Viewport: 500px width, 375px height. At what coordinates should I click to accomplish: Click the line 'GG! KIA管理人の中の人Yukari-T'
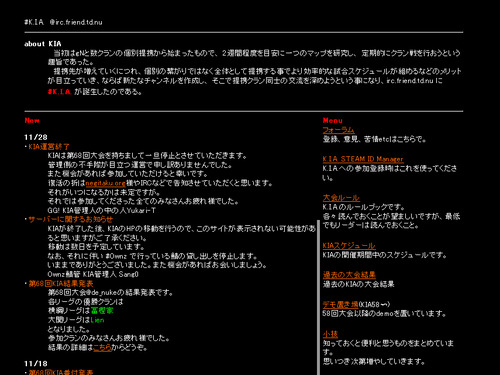[x=102, y=210]
